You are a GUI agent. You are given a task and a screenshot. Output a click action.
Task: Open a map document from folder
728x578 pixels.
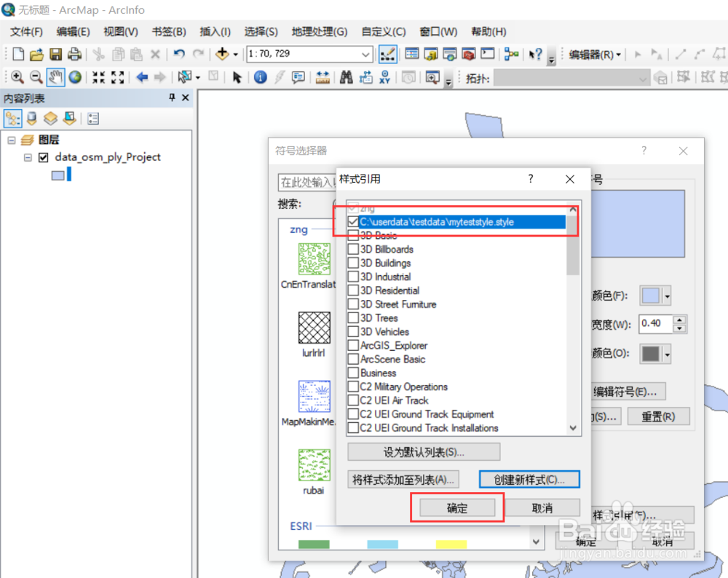[36, 55]
